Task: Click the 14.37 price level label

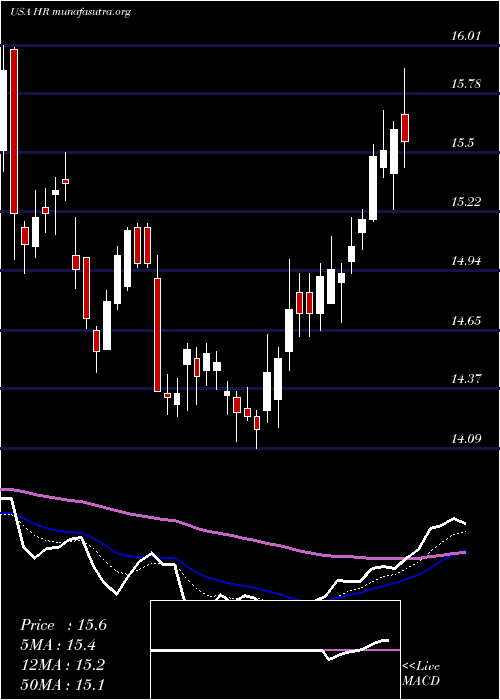Action: pos(466,379)
